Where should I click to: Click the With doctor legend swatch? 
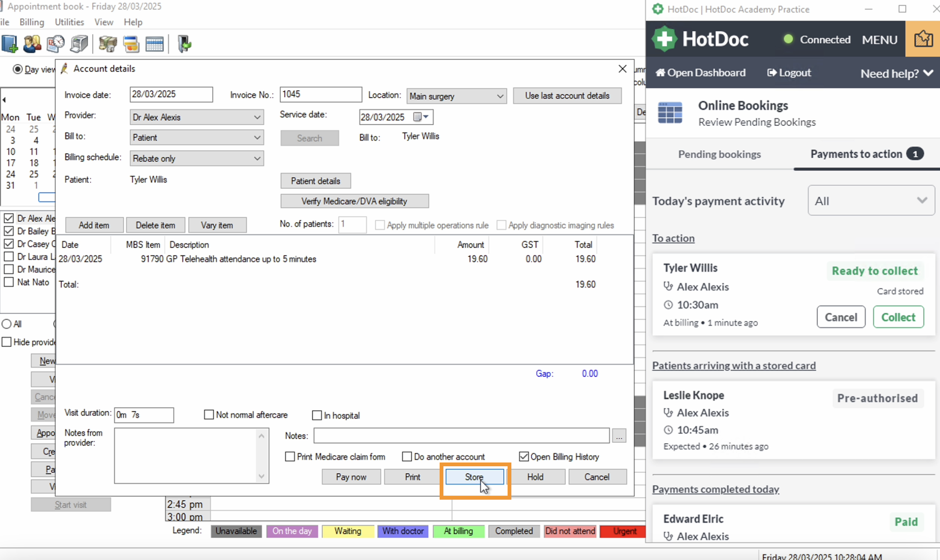403,531
